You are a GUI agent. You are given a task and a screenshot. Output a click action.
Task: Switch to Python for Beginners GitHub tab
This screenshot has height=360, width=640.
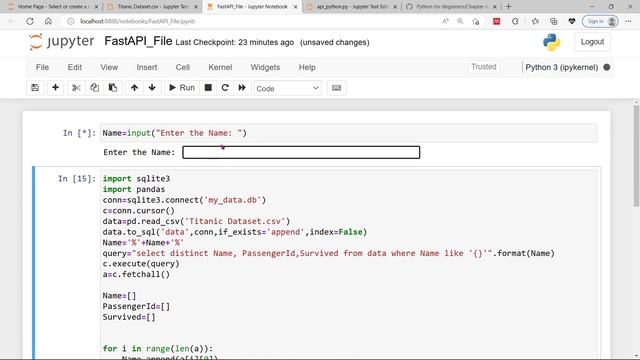(451, 7)
